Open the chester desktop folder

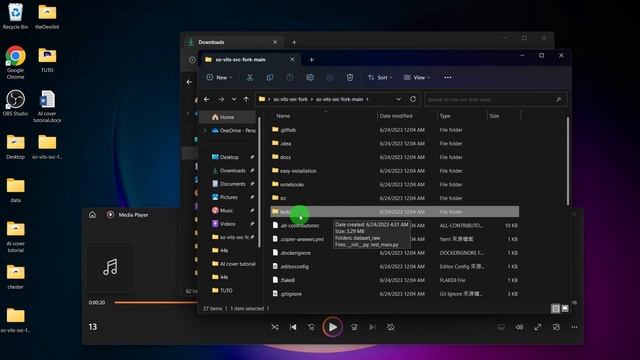16,276
